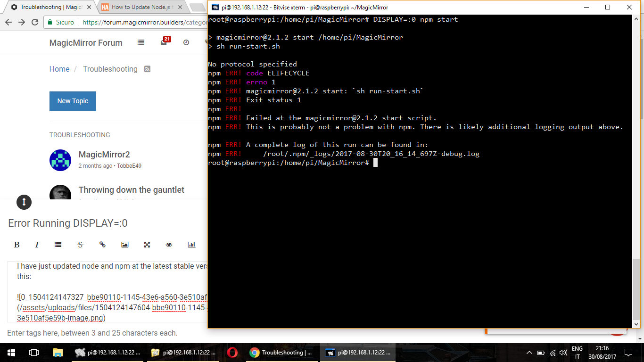Insert a list in the composer

(58, 245)
